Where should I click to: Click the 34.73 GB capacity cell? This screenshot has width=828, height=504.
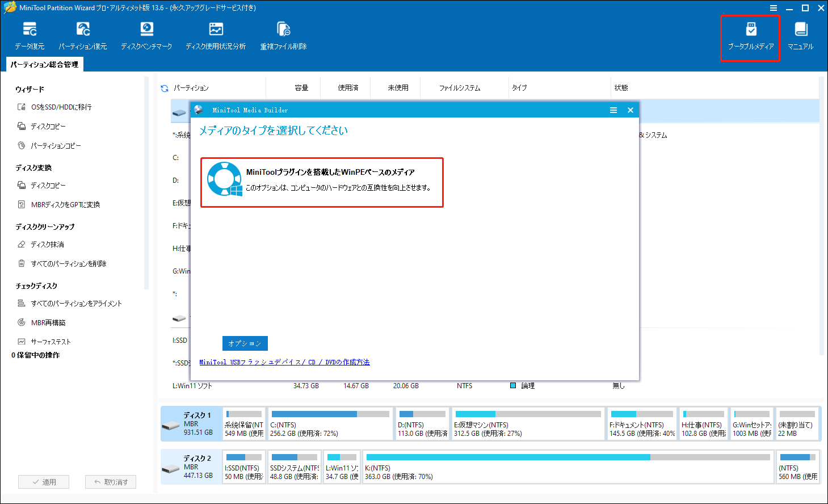(x=306, y=386)
